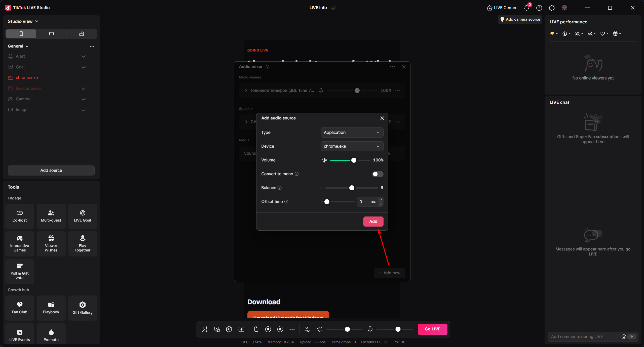Viewport: 644px width, 347px height.
Task: Open the Promote tile
Action: pyautogui.click(x=51, y=333)
